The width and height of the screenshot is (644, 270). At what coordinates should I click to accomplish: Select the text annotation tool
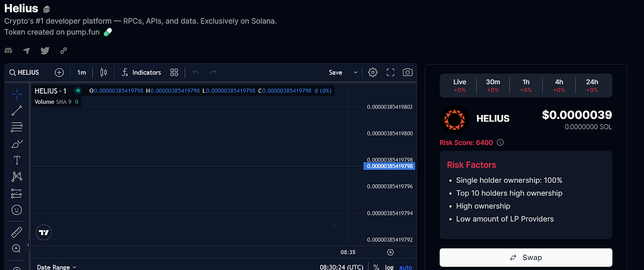(x=17, y=160)
